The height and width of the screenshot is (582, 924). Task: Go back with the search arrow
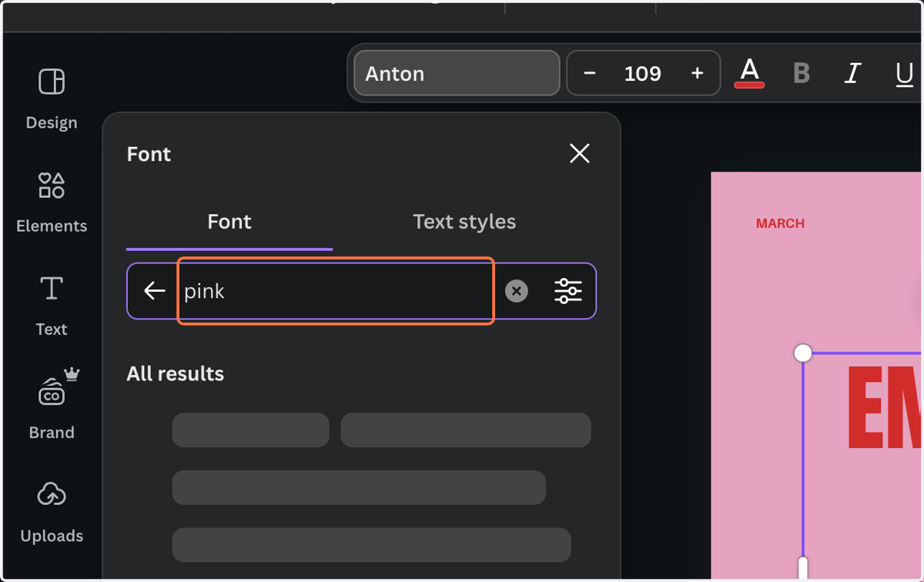click(x=155, y=291)
